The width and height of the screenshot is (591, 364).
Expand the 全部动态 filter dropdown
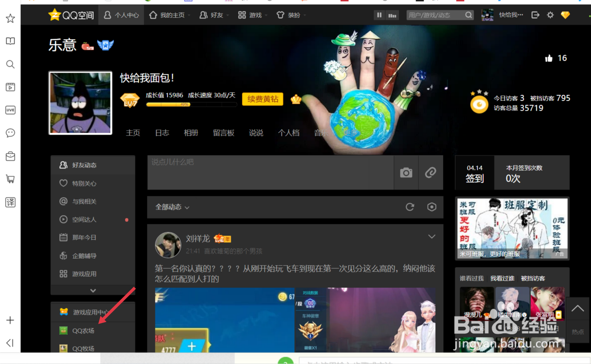click(x=172, y=207)
